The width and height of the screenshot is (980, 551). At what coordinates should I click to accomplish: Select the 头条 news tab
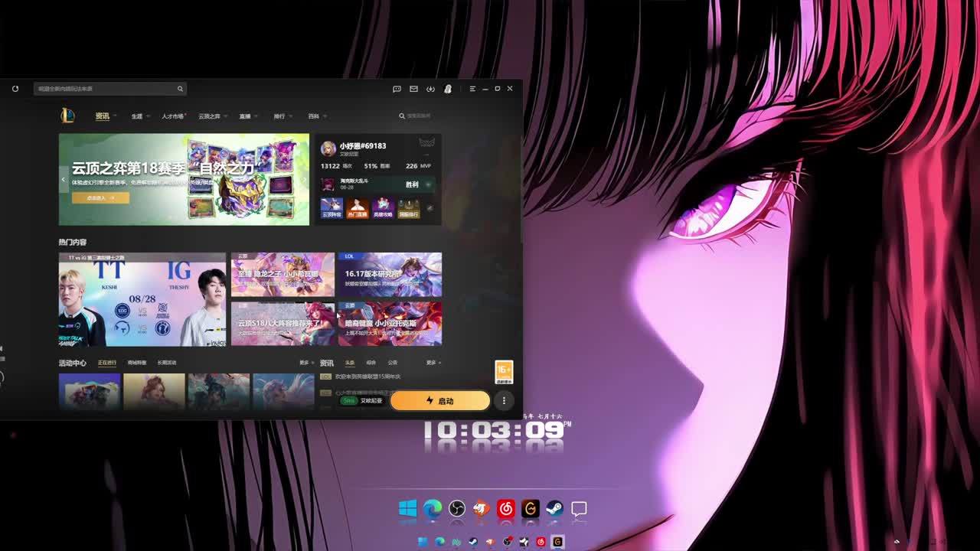[350, 363]
